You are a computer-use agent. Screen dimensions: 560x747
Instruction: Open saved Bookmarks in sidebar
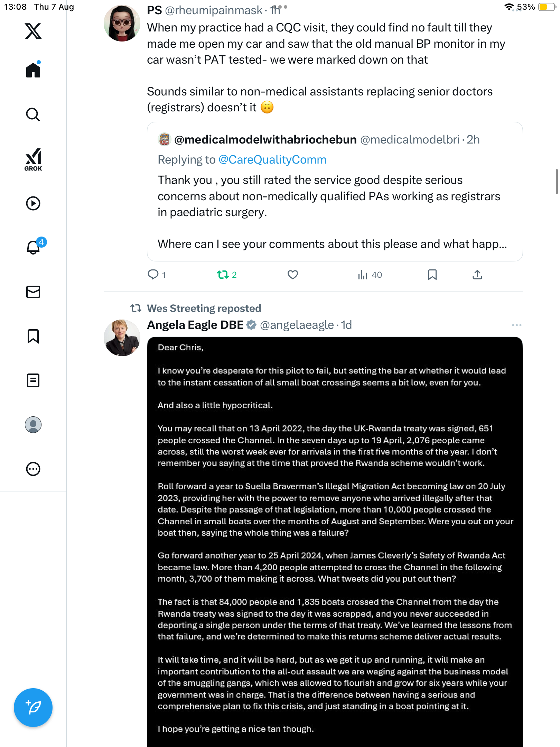coord(33,336)
